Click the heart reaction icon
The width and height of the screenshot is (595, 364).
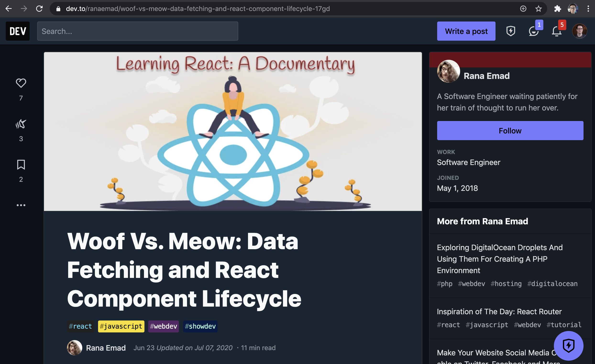click(21, 83)
